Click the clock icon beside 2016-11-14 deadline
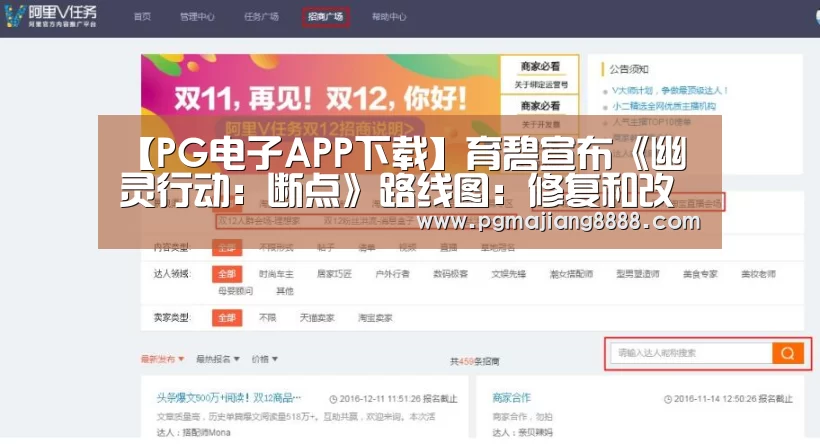The height and width of the screenshot is (444, 820). [668, 400]
